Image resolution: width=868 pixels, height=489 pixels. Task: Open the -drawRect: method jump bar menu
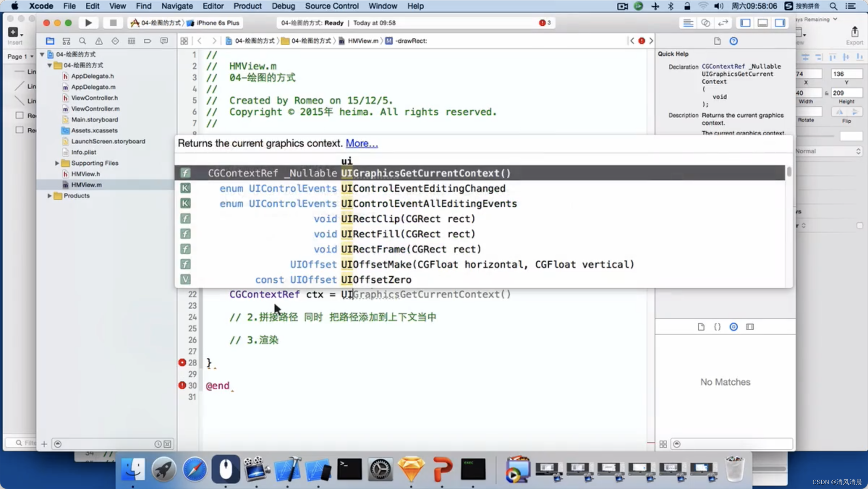click(x=407, y=41)
